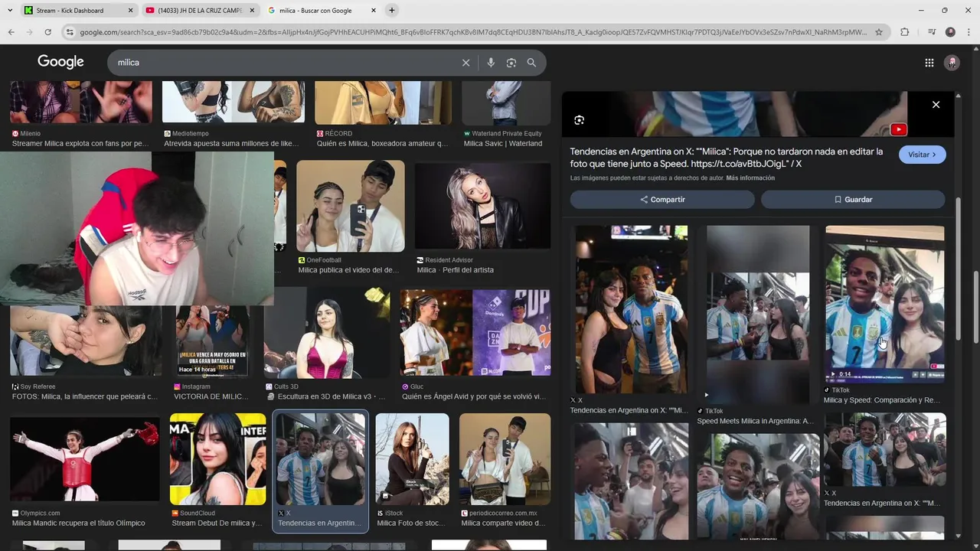Open Milenio link Streamer Milica explota con fans
This screenshot has height=551, width=980.
tap(80, 143)
